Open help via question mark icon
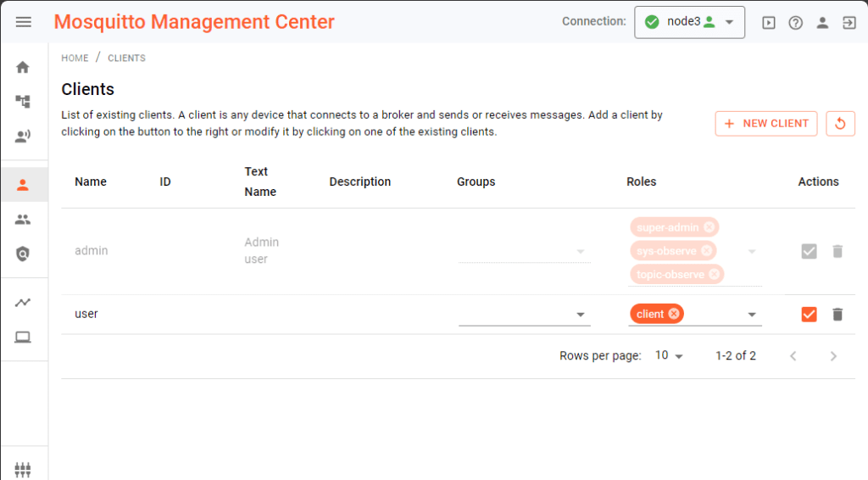This screenshot has height=480, width=868. coord(795,23)
